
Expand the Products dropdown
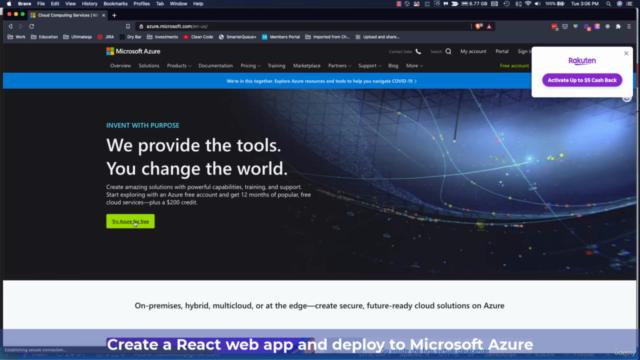(179, 66)
